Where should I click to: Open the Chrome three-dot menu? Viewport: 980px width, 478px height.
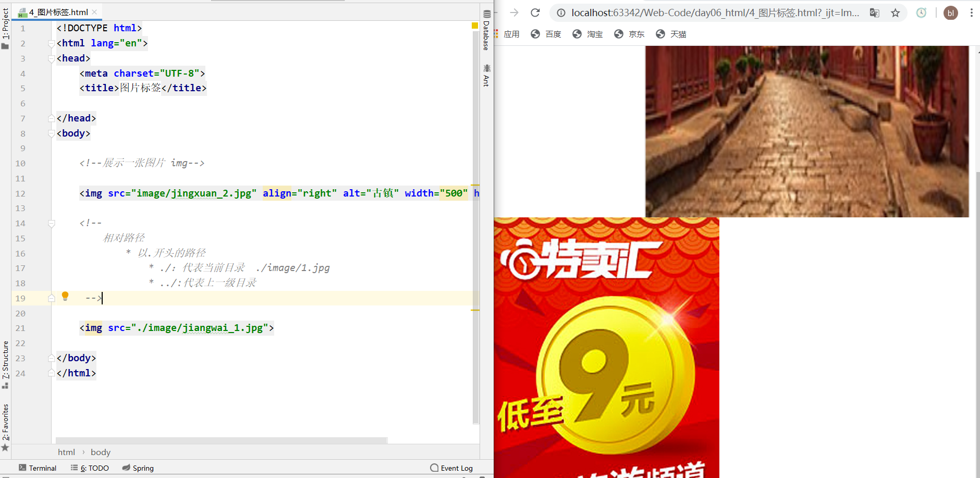(972, 13)
